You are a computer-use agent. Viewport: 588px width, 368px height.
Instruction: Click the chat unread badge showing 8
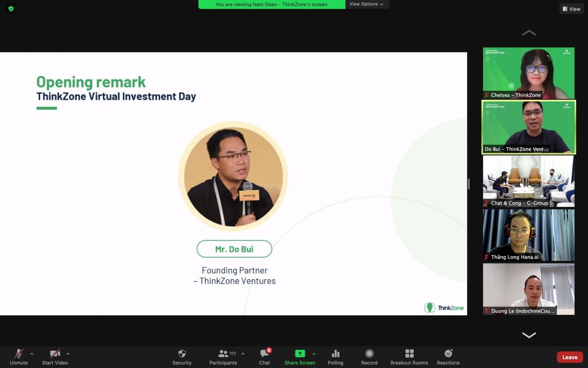[269, 350]
